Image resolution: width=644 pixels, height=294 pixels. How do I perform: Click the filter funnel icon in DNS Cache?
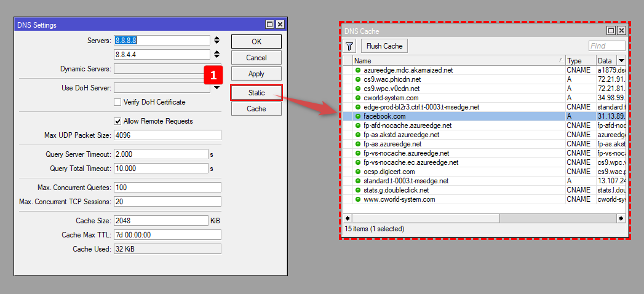pyautogui.click(x=349, y=46)
